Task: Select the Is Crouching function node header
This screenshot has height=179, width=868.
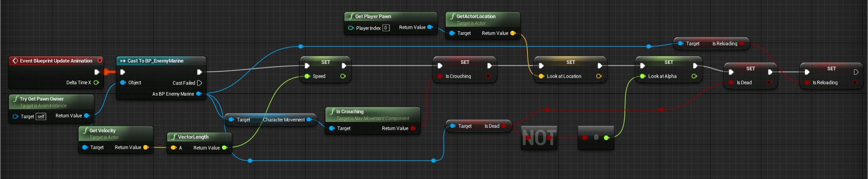Action: pos(373,114)
